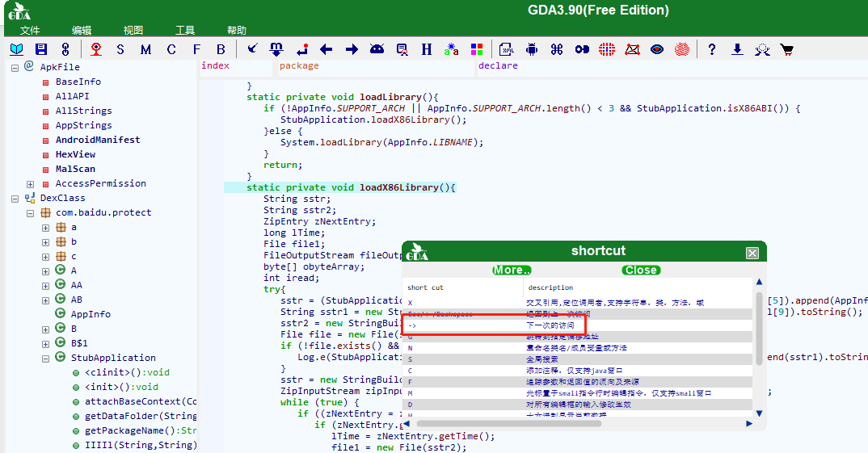Click the C toolbar button
Viewport: 868px width, 453px height.
[171, 49]
